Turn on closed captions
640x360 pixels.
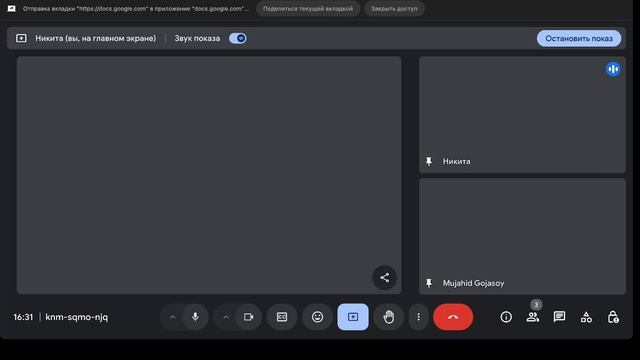(x=282, y=317)
